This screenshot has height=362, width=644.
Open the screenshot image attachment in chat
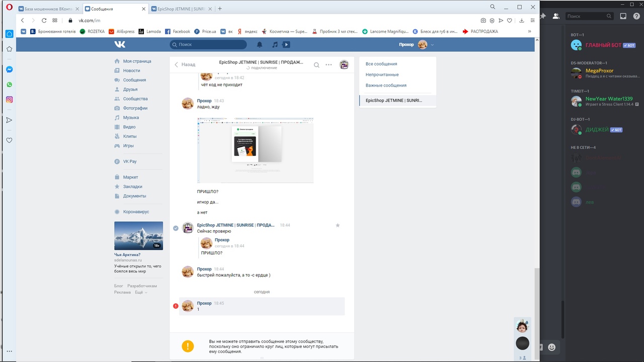tap(255, 150)
